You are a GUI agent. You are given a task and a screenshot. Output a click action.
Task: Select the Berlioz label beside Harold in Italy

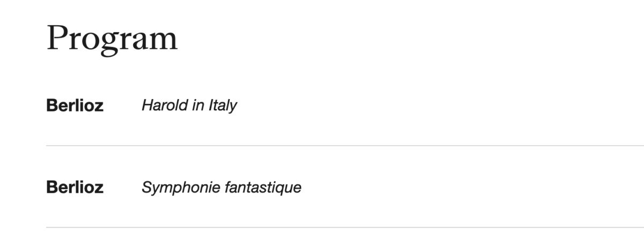click(x=75, y=106)
